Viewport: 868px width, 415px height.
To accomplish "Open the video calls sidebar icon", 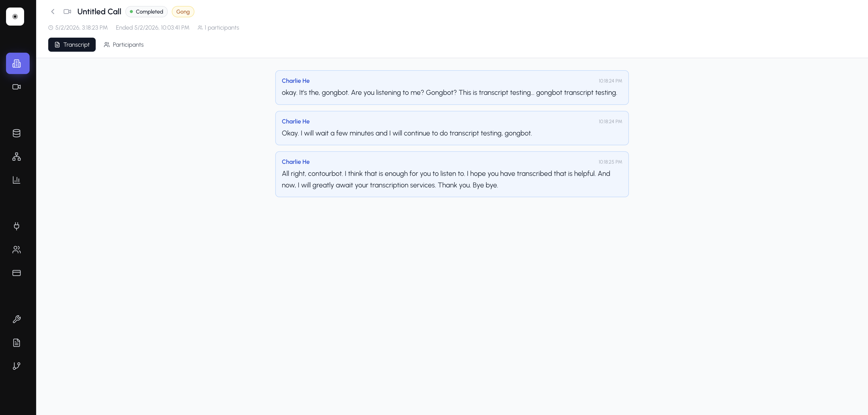I will coord(17,87).
